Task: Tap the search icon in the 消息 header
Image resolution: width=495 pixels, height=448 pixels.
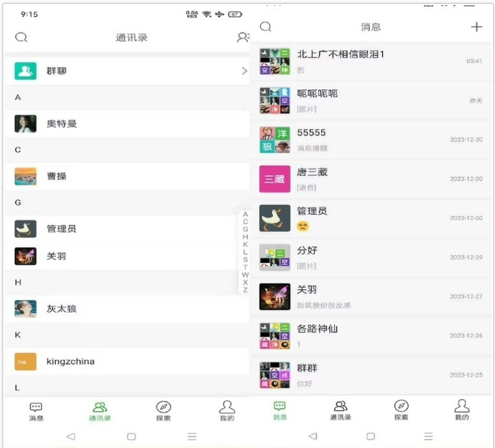Action: click(266, 27)
